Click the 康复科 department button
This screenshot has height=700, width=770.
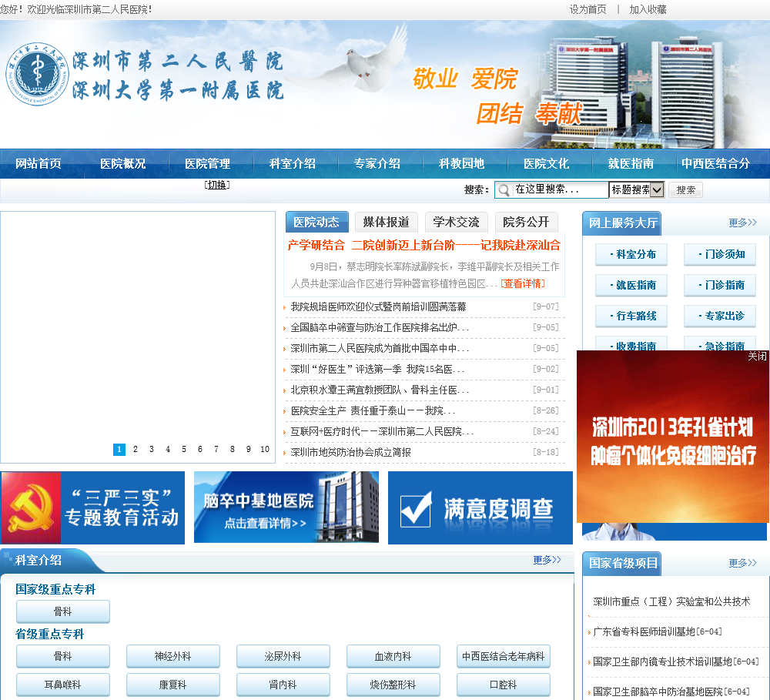coord(172,685)
